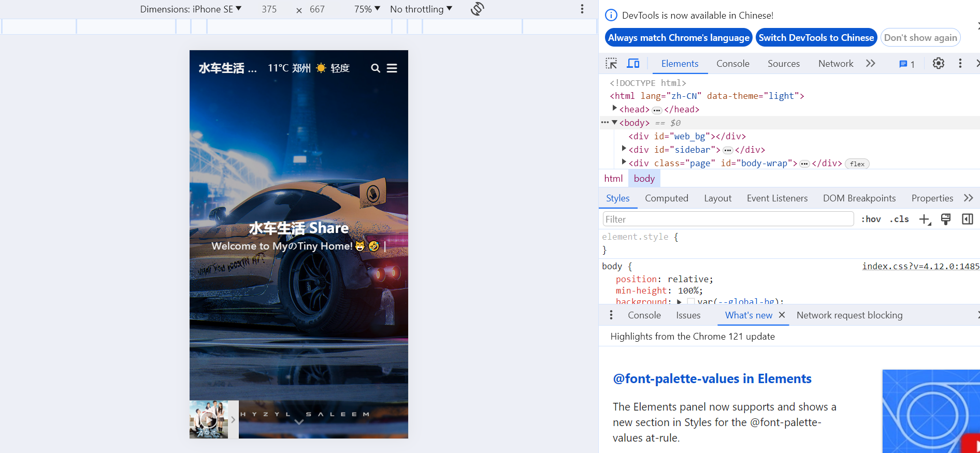Screen dimensions: 980x453
Task: Click Switch DevTools to Chinese button
Action: coord(816,38)
